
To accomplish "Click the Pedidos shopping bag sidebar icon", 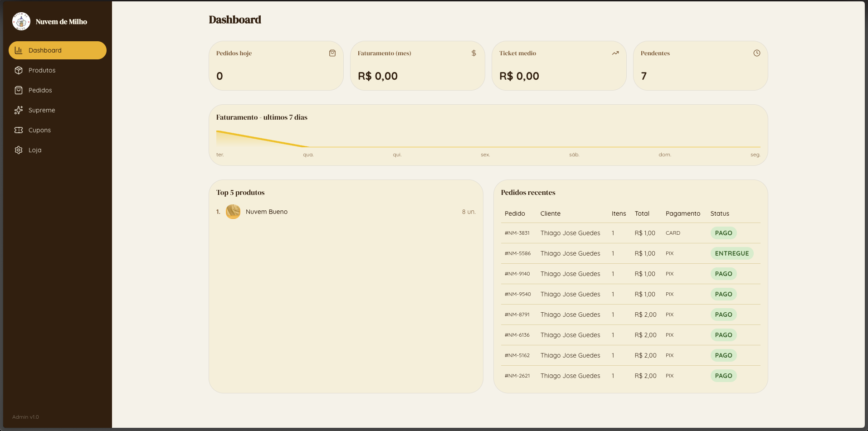I will (19, 90).
